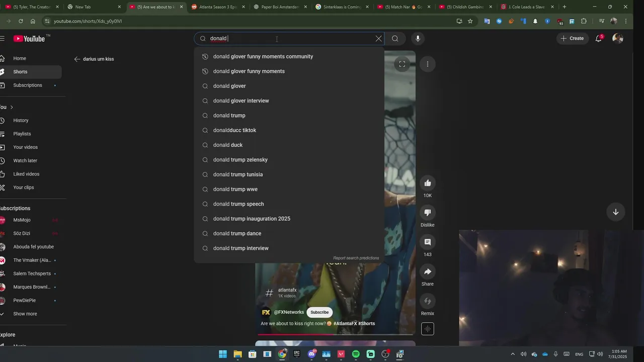
Task: Select suggestion 'donald glover funny moments community'
Action: click(289, 56)
